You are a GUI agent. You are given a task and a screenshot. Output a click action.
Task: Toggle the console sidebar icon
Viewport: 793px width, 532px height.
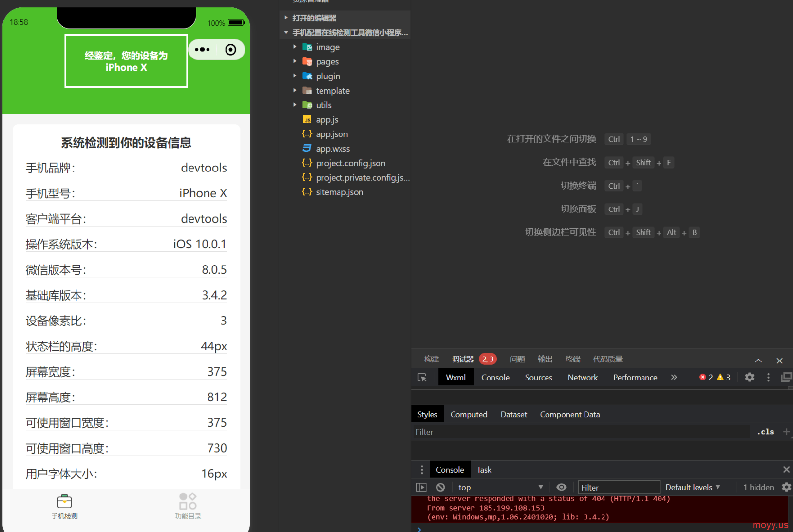(x=421, y=487)
